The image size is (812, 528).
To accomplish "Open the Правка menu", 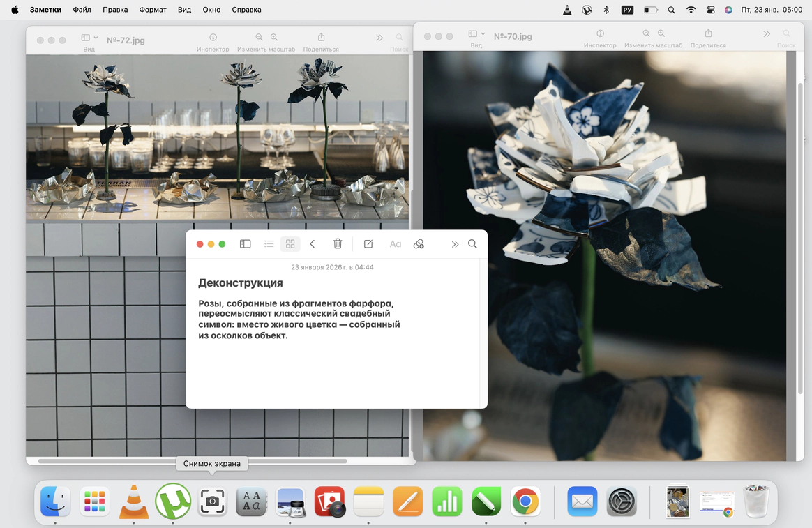I will tap(115, 10).
